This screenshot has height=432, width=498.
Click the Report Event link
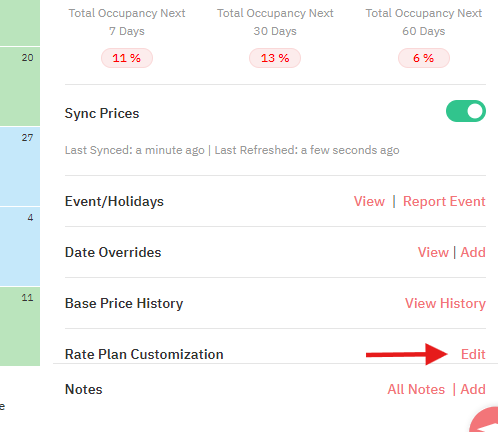click(444, 201)
